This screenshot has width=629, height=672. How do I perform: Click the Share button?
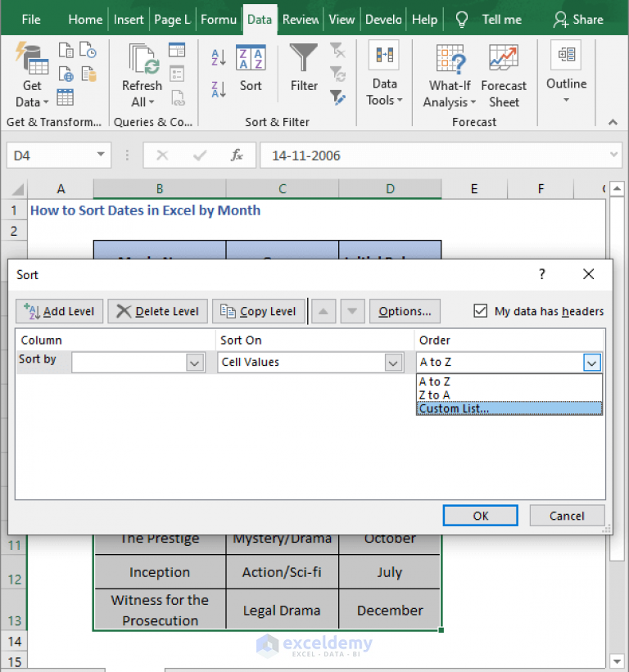[x=578, y=20]
